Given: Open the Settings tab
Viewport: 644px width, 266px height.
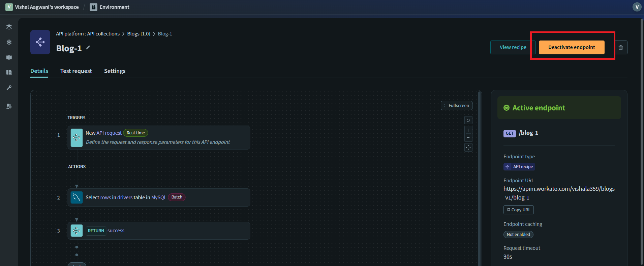Looking at the screenshot, I should point(115,71).
